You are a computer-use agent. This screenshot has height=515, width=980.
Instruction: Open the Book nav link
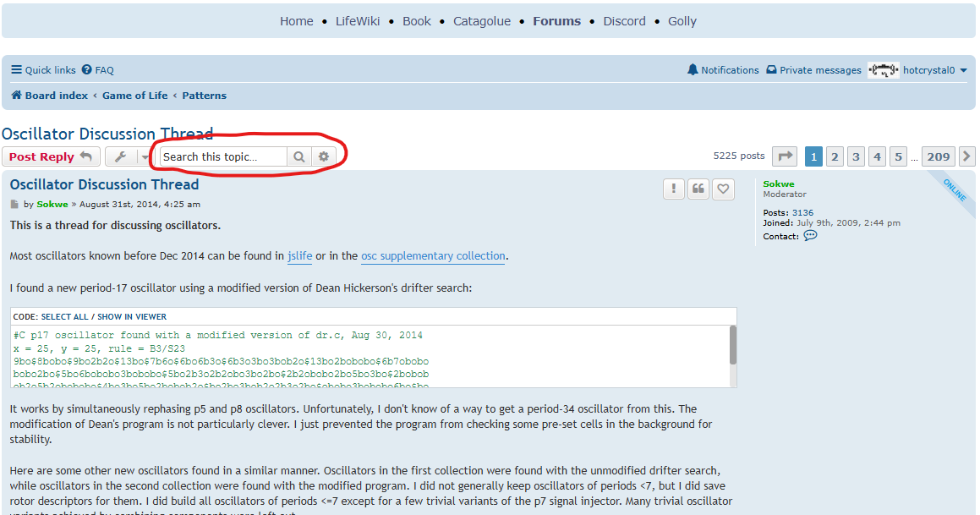pos(417,21)
